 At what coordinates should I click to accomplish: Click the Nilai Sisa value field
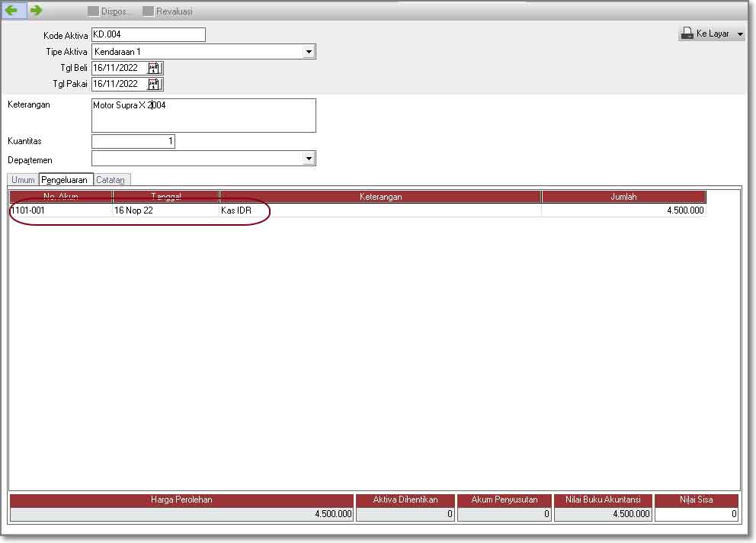click(x=696, y=514)
